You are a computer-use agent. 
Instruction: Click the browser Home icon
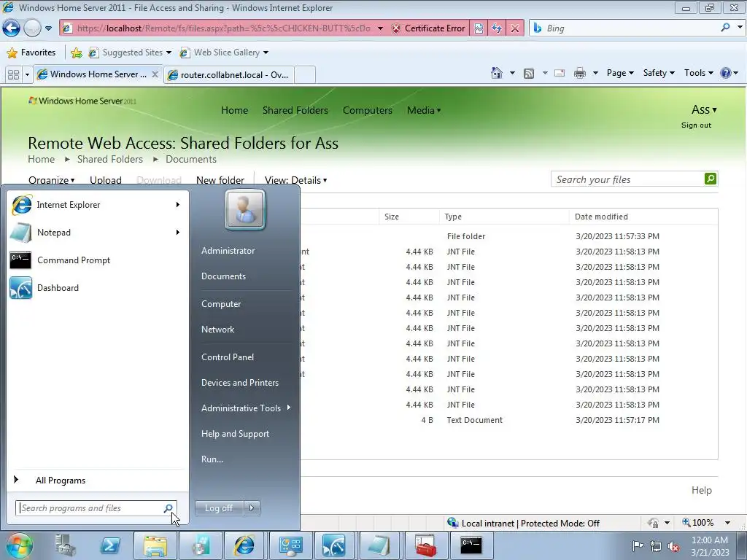pyautogui.click(x=496, y=73)
